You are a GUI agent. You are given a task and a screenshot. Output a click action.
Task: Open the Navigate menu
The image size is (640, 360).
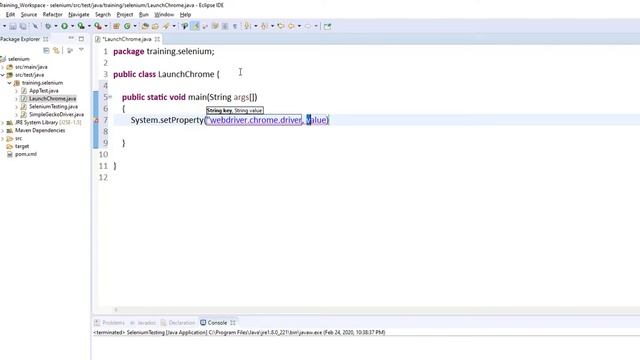(x=79, y=14)
